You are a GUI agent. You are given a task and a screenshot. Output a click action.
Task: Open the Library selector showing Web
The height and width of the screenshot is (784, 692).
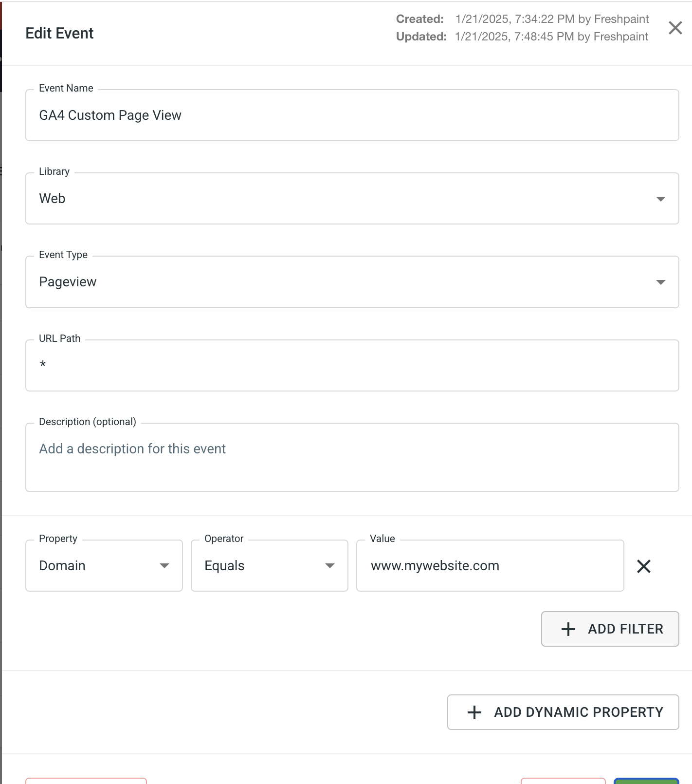click(x=341, y=199)
